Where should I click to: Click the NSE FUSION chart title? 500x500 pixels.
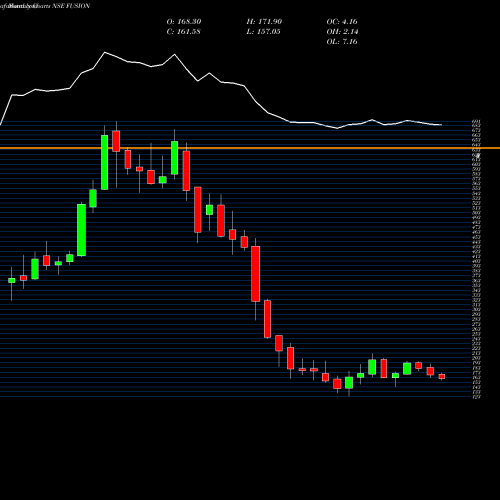[x=71, y=6]
